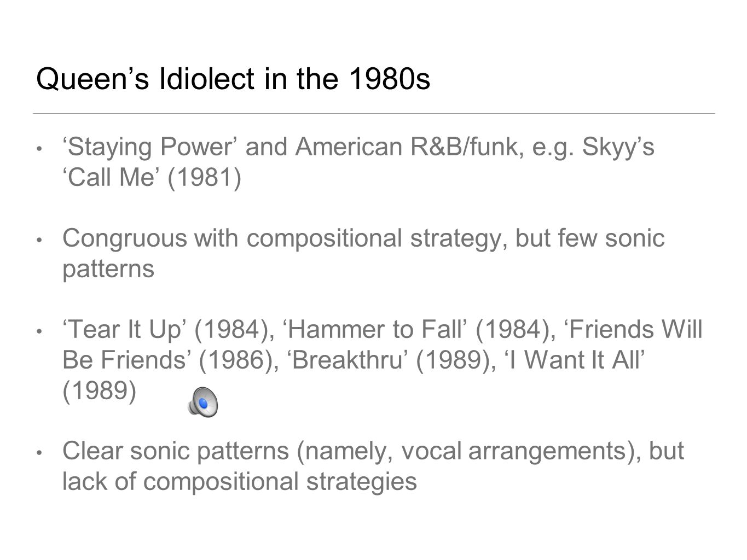Play the audio clip speaker icon
This screenshot has width=747, height=560.
(203, 402)
